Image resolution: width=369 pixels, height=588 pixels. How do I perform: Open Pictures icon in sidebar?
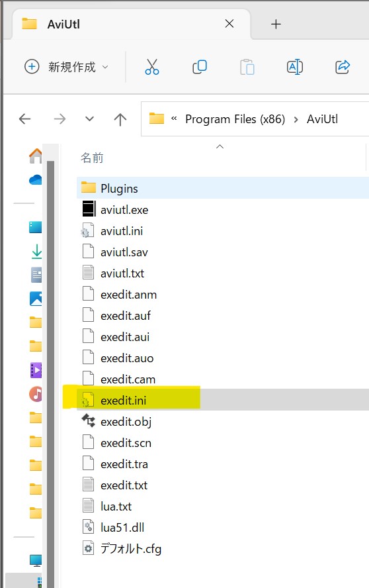click(x=36, y=299)
